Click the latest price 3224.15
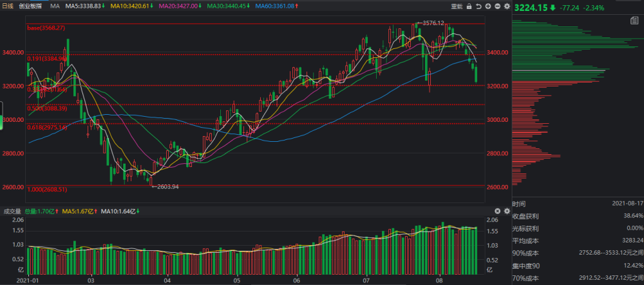Image resolution: width=644 pixels, height=285 pixels. point(531,7)
